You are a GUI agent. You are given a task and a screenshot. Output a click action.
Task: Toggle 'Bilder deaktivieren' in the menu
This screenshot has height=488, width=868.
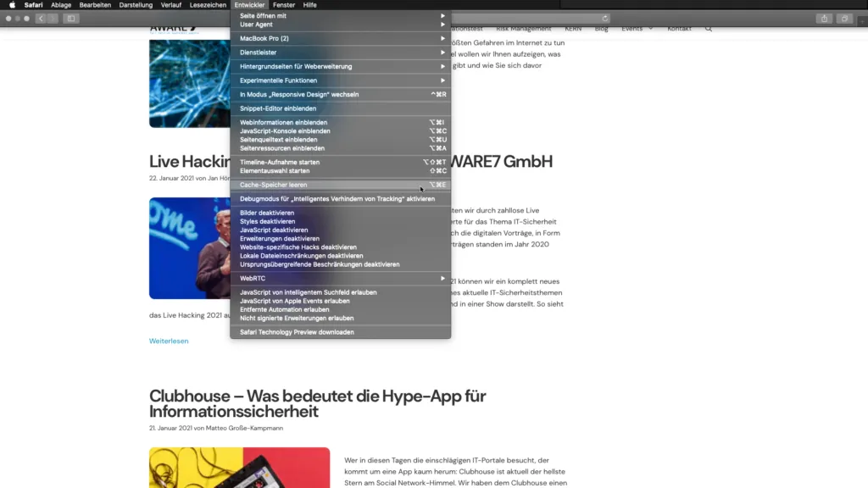(267, 213)
